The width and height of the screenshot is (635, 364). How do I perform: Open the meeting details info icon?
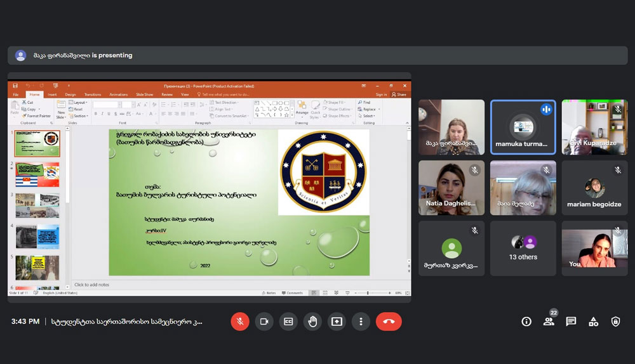(x=526, y=322)
